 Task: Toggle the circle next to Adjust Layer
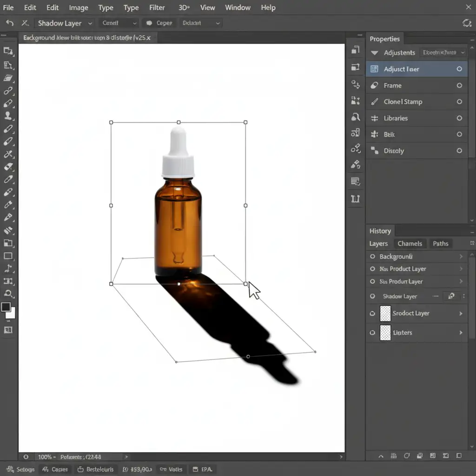pyautogui.click(x=459, y=69)
